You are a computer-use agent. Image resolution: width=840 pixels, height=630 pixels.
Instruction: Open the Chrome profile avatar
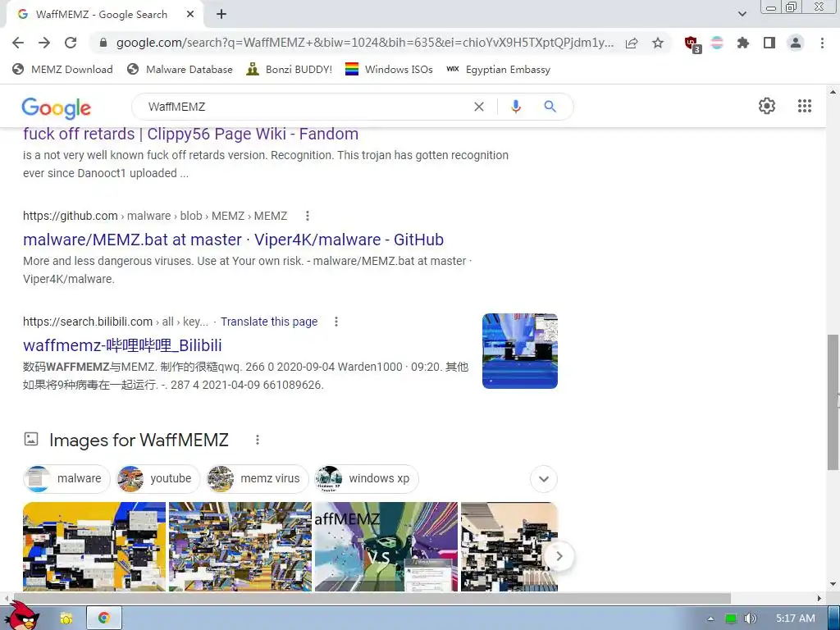[796, 43]
